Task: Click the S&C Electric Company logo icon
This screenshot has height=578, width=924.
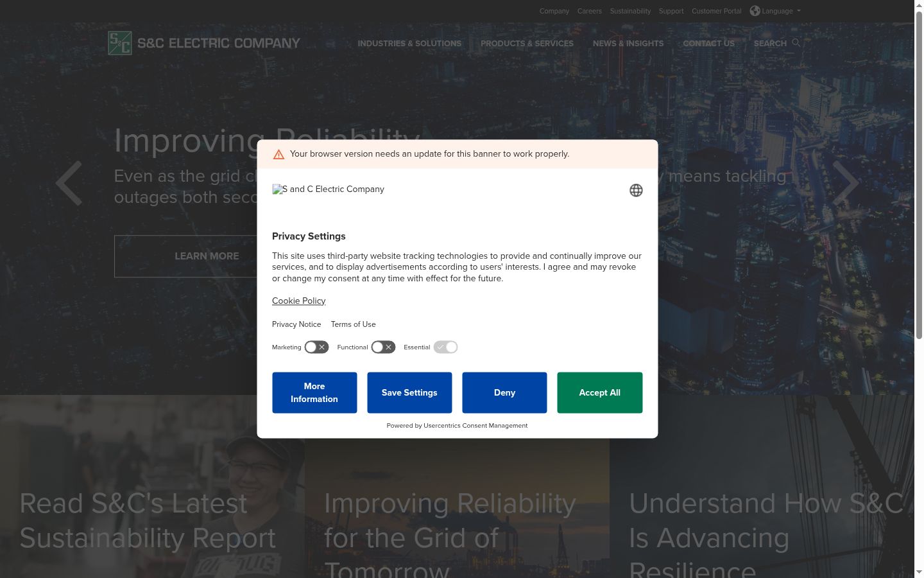Action: tap(120, 43)
